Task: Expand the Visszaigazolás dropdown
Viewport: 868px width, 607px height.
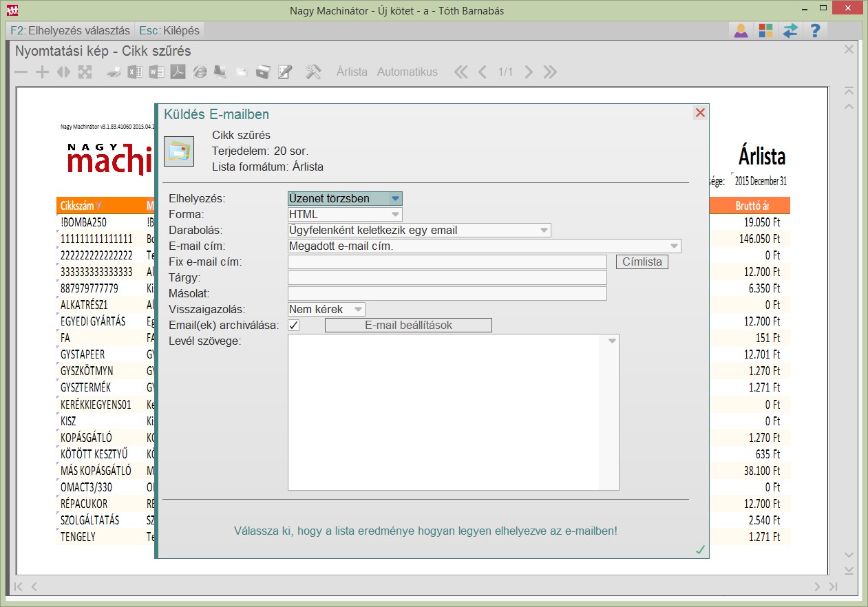Action: pyautogui.click(x=326, y=309)
